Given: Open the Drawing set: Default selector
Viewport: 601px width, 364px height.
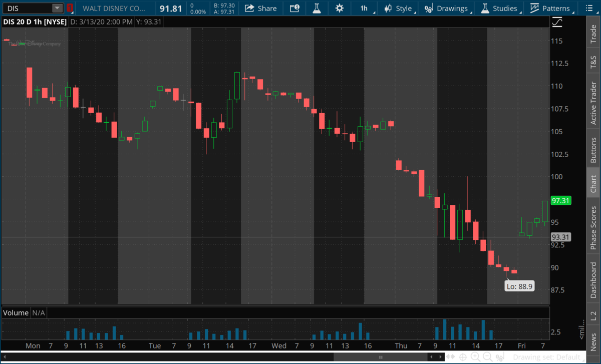Looking at the screenshot, I should point(549,357).
